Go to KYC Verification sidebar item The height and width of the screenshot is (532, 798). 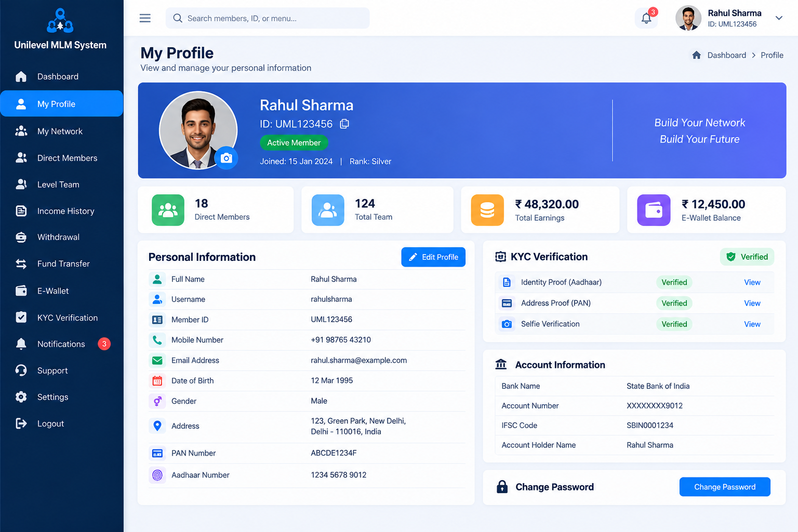tap(62, 317)
